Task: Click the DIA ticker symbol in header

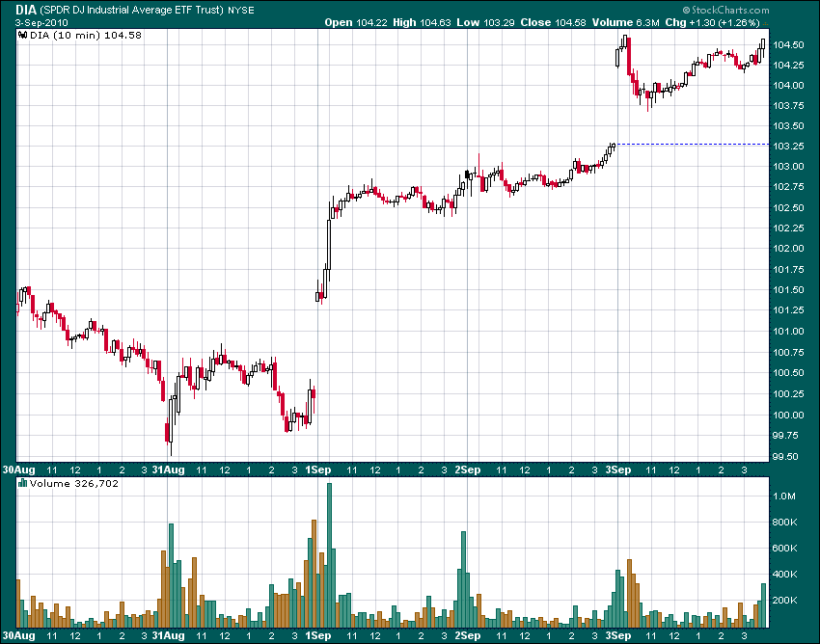Action: coord(26,10)
